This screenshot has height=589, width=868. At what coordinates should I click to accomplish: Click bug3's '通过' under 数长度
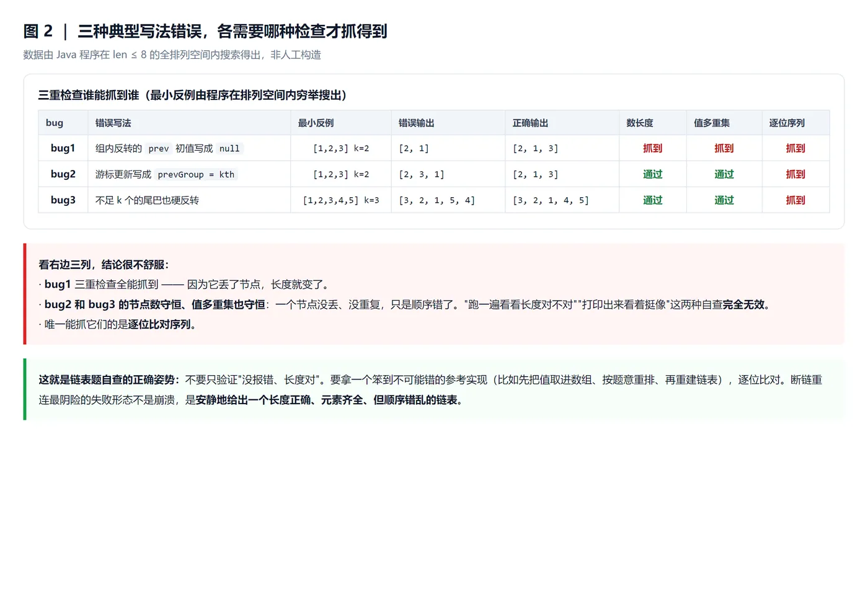[653, 200]
